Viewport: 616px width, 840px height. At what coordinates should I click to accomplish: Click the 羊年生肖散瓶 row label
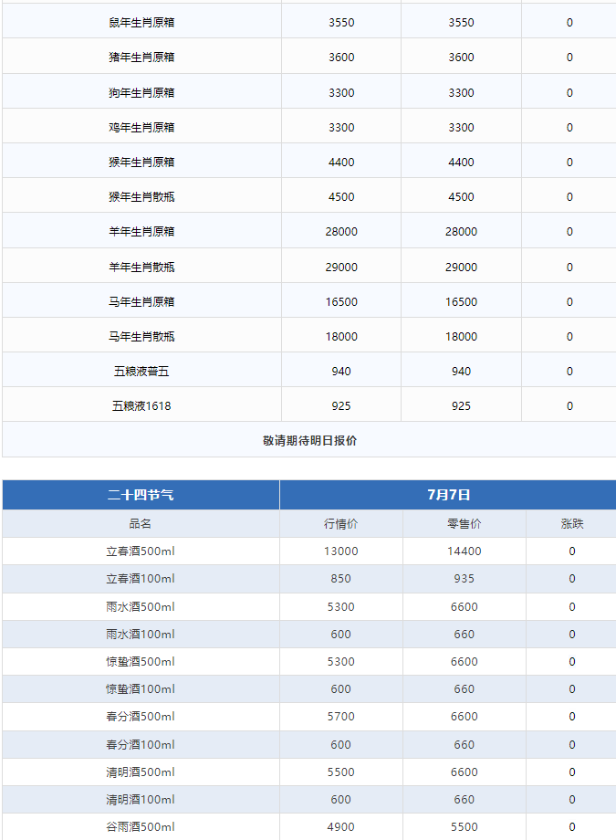(141, 268)
